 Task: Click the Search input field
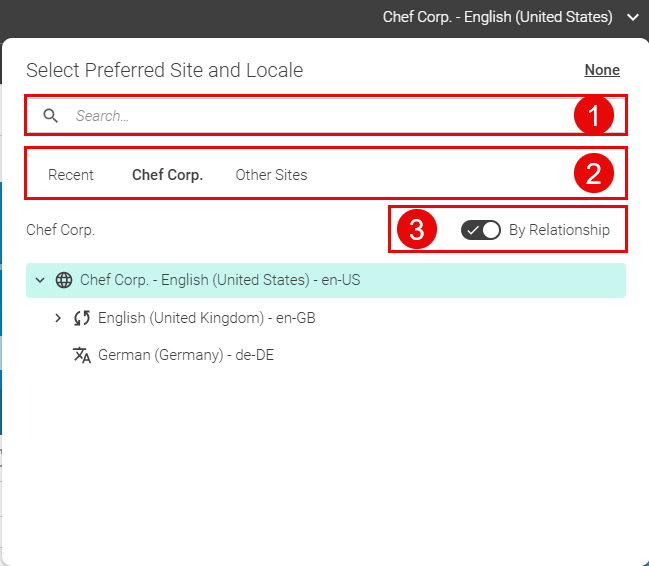(x=326, y=116)
